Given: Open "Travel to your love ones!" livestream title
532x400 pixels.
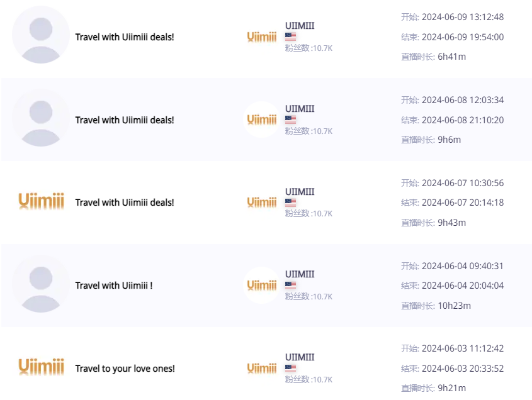Looking at the screenshot, I should click(125, 369).
